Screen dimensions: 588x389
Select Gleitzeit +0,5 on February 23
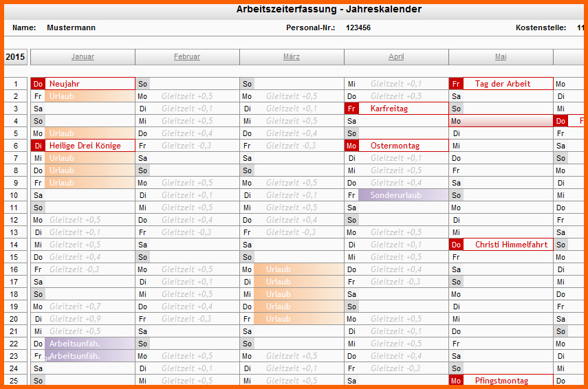(187, 356)
